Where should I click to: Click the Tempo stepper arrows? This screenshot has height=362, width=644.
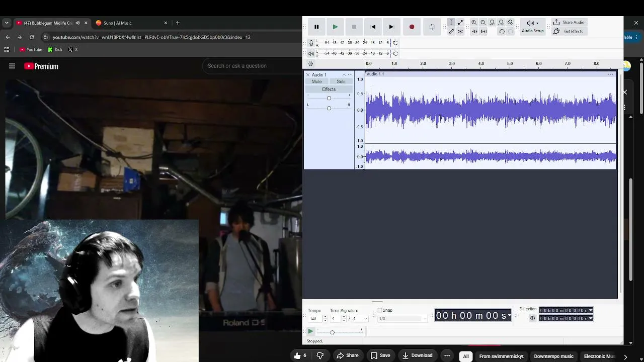[x=325, y=319]
